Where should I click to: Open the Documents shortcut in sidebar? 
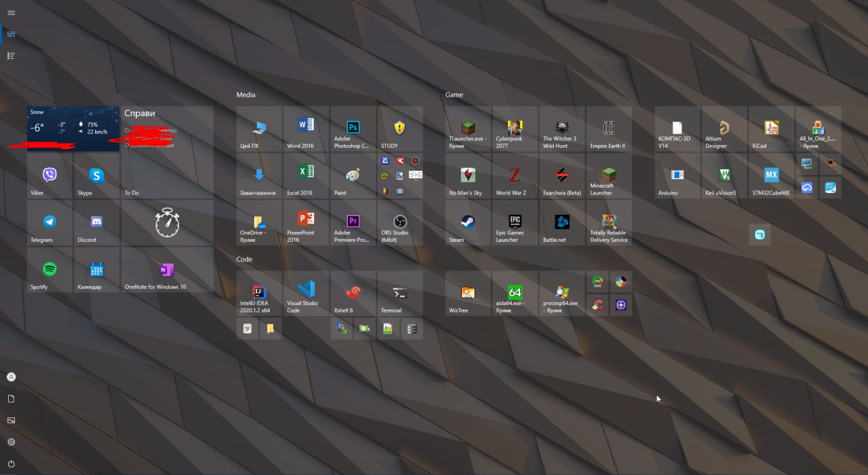[x=11, y=398]
